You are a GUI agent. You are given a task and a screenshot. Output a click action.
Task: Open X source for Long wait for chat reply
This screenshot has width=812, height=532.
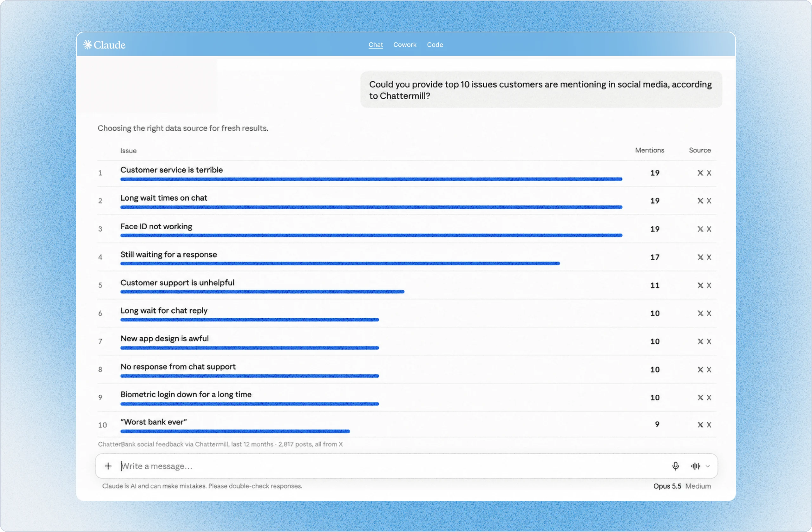pos(704,314)
